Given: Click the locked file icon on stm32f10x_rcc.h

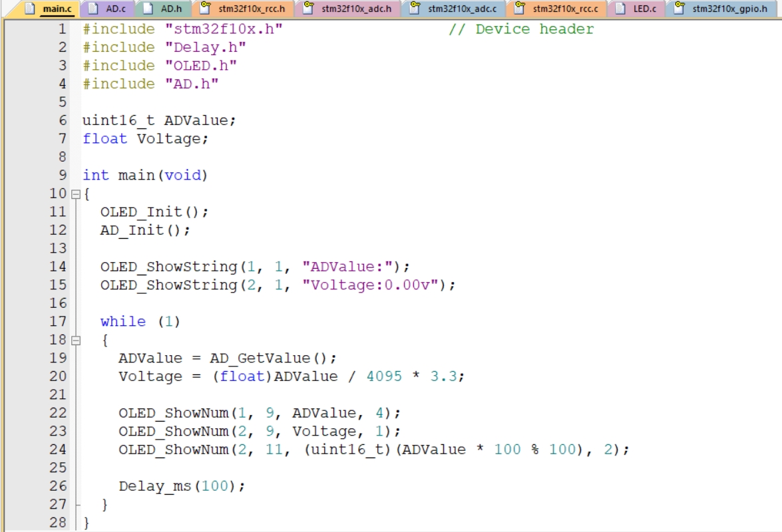Looking at the screenshot, I should pos(205,7).
